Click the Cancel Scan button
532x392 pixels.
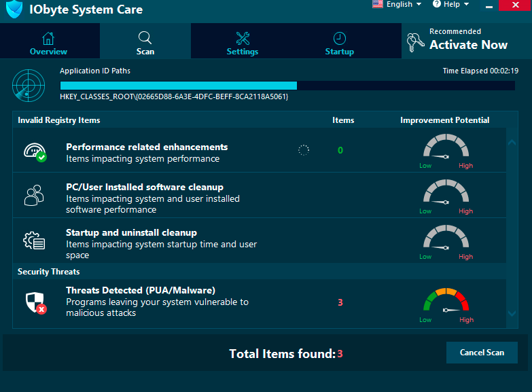(x=482, y=353)
